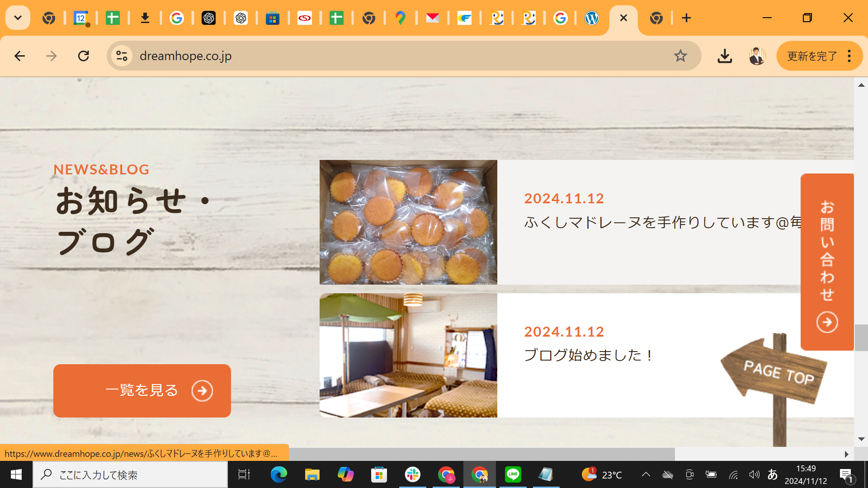Reload the current page
Screen dimensions: 868x488
[84, 56]
